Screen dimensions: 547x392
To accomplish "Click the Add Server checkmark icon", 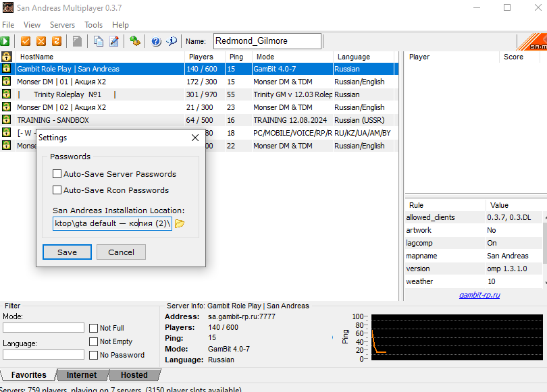I will (x=26, y=41).
